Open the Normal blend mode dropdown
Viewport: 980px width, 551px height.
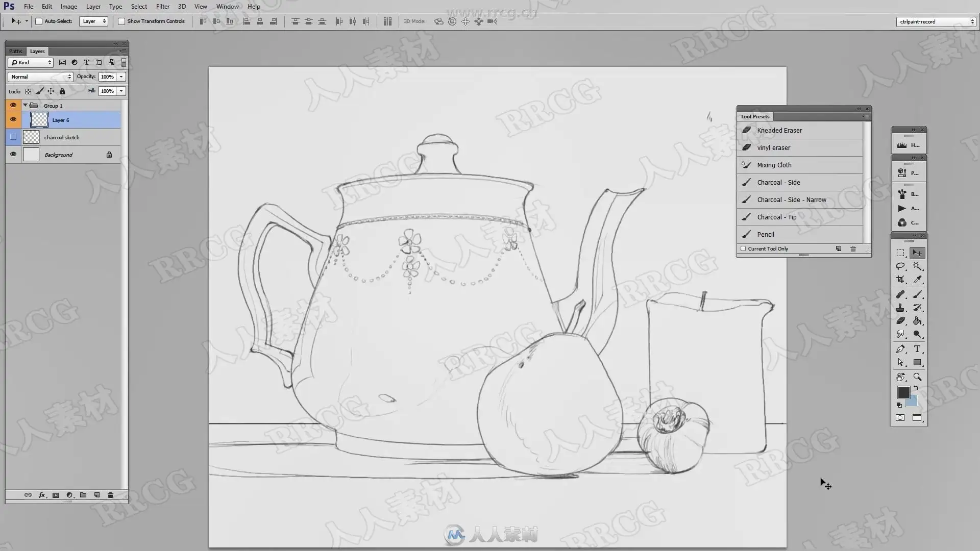40,77
